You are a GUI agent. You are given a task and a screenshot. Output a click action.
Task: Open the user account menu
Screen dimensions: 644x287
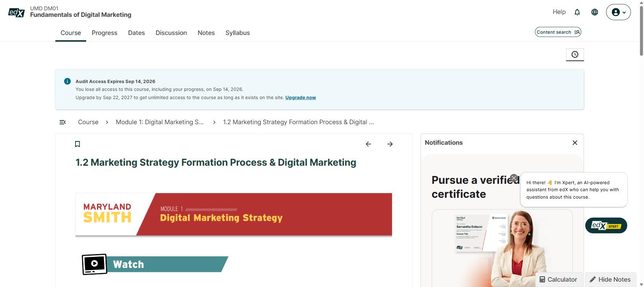618,12
